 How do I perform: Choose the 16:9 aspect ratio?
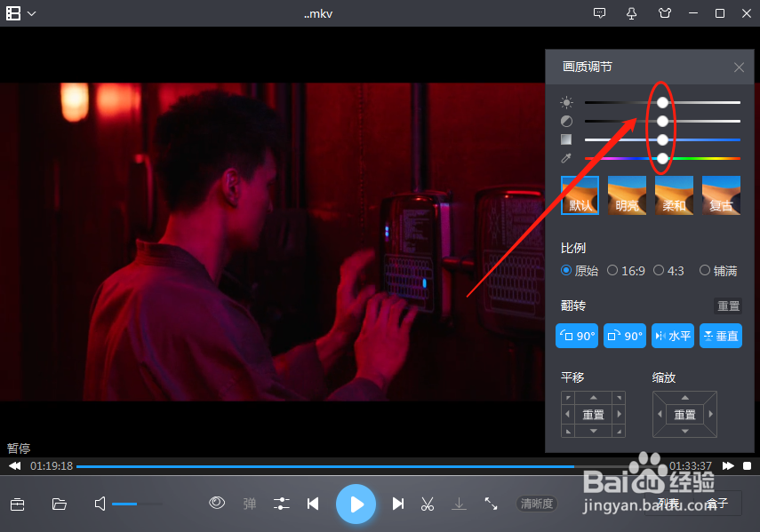click(x=626, y=271)
